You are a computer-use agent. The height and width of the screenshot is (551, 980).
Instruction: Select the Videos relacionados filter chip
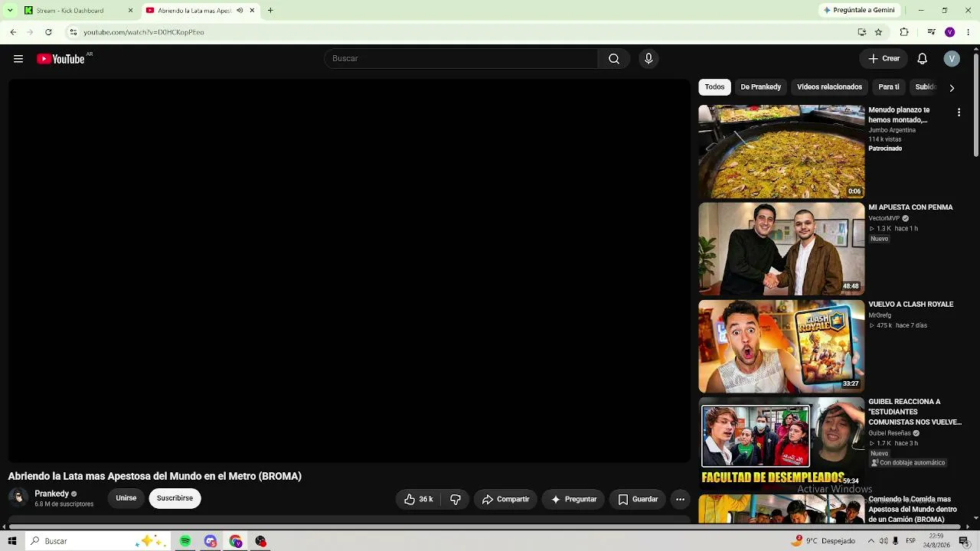[829, 87]
